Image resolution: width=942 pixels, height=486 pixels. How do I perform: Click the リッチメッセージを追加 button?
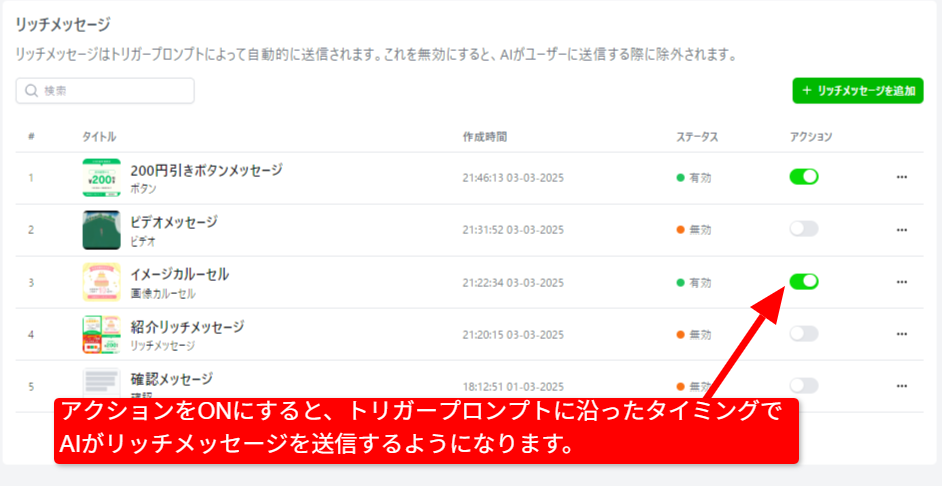pyautogui.click(x=857, y=91)
